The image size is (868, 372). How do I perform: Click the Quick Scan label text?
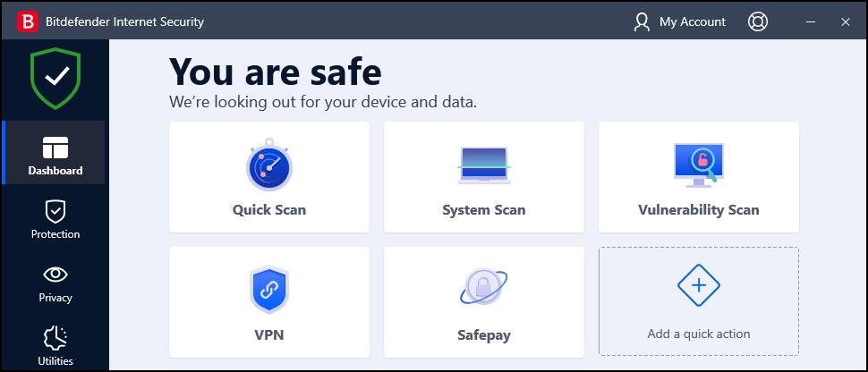tap(269, 210)
